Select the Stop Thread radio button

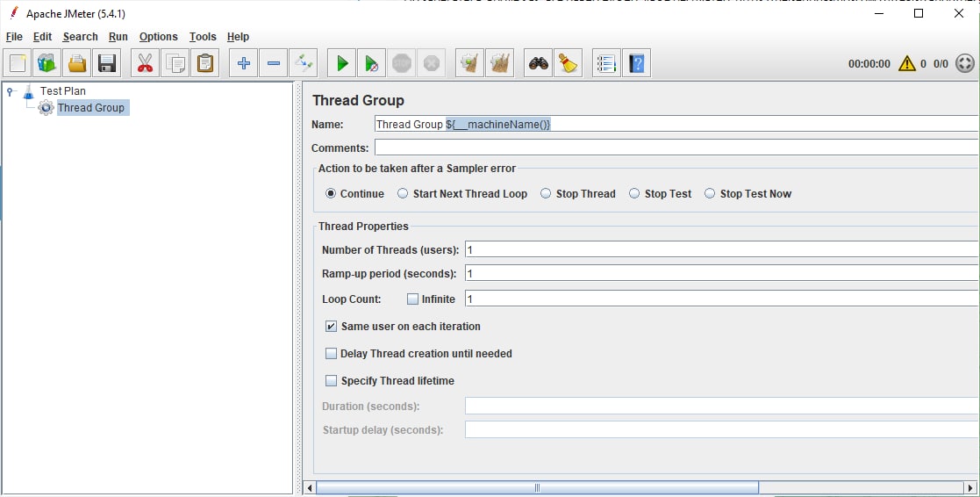click(x=546, y=194)
